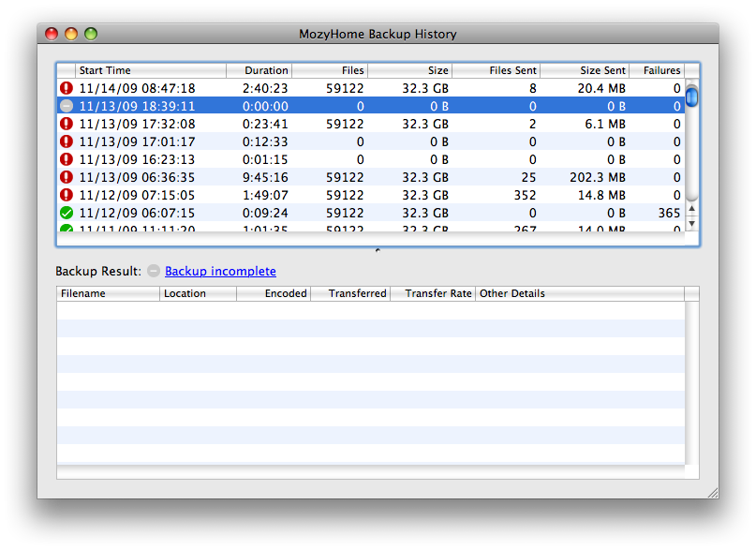Click error icon on 11/13/09 16:23:13 row
This screenshot has height=550, width=756.
click(x=67, y=159)
